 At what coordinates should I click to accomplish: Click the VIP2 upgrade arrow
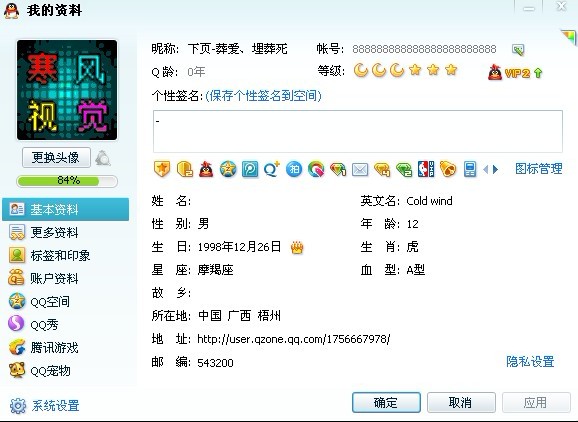(538, 73)
